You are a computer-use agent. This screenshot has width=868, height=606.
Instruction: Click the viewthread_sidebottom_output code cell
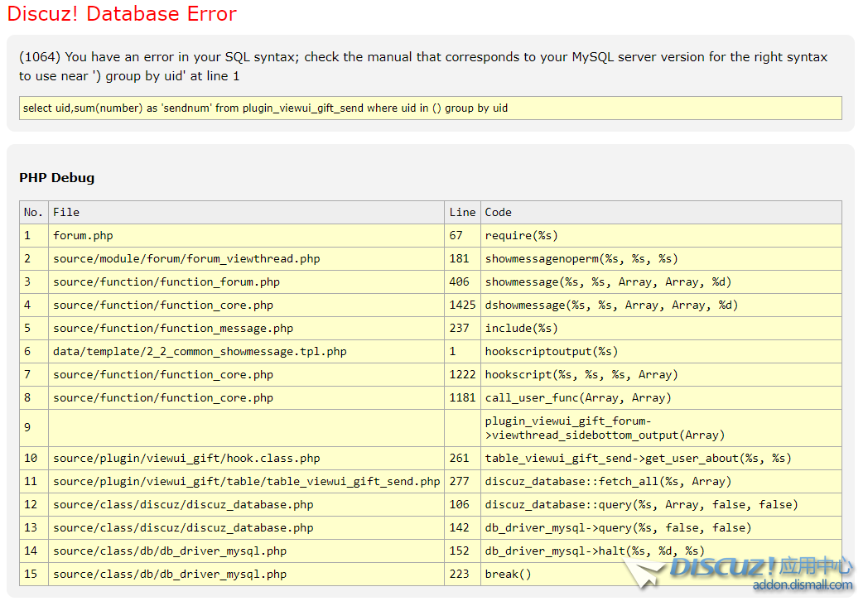(x=605, y=428)
